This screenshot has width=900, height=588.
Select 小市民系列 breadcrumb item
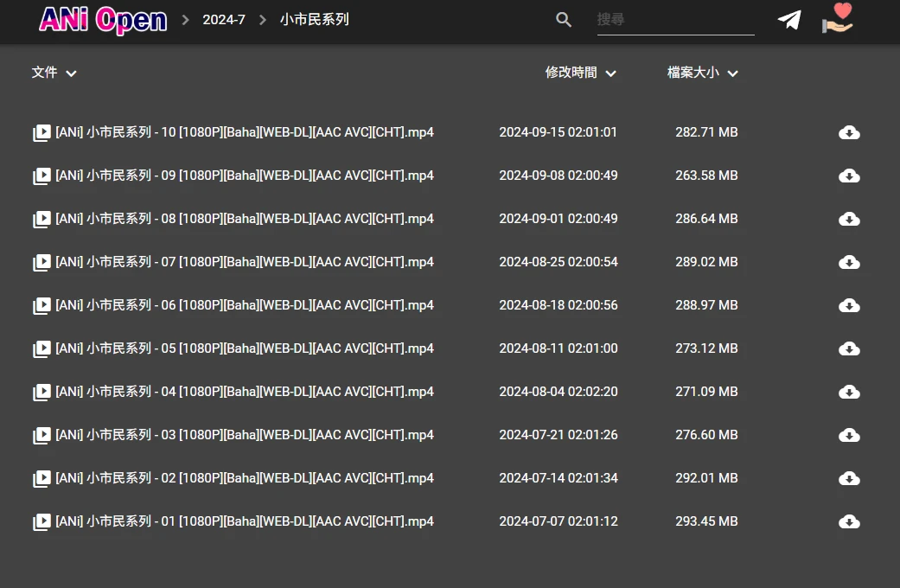click(x=315, y=20)
